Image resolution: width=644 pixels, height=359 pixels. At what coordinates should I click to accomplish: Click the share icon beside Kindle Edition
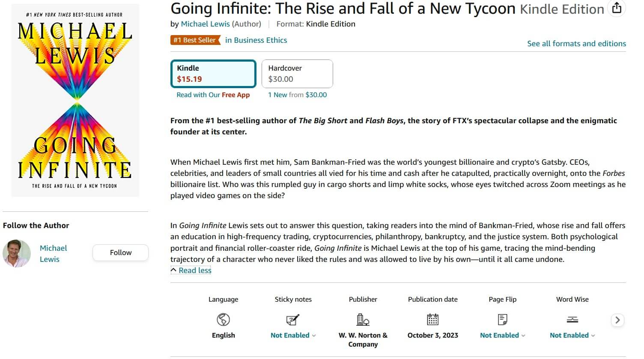click(x=617, y=8)
